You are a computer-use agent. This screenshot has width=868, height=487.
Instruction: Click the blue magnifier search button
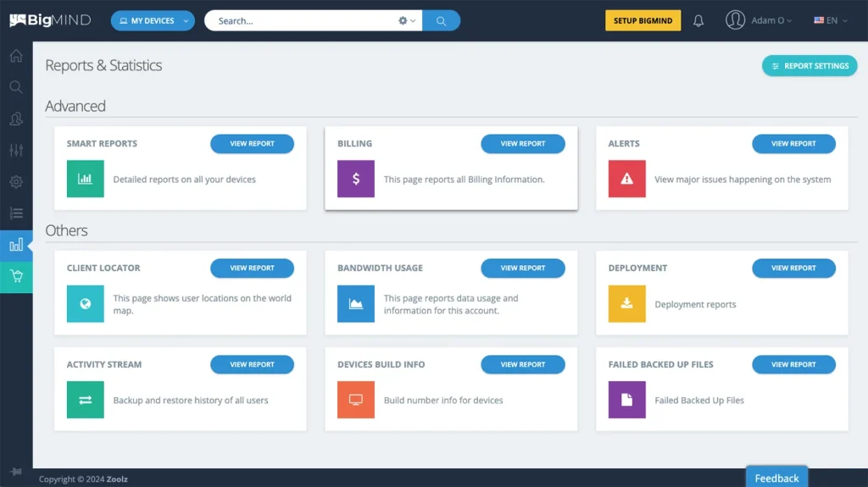pos(441,20)
